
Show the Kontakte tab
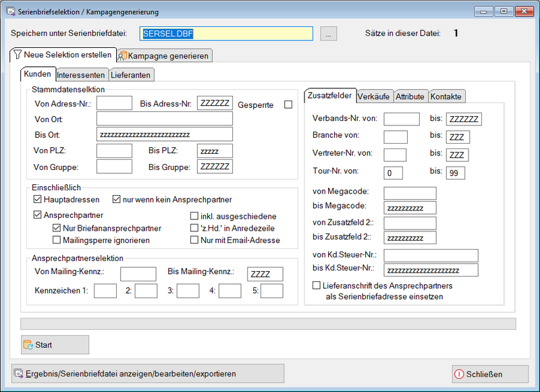446,96
